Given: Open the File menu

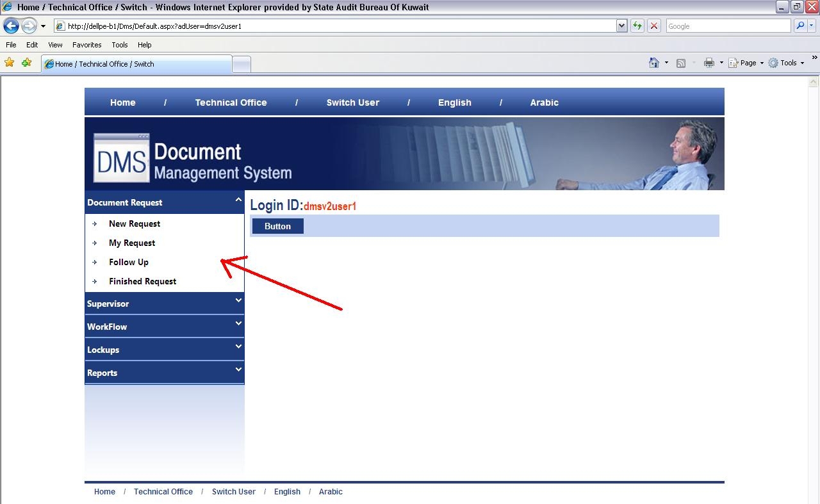Looking at the screenshot, I should pos(11,45).
